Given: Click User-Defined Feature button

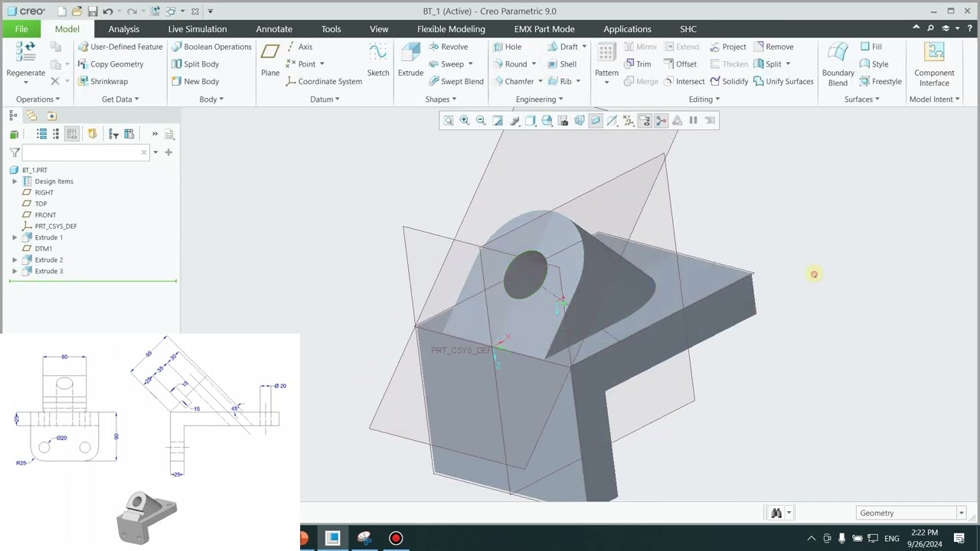Looking at the screenshot, I should pos(120,47).
